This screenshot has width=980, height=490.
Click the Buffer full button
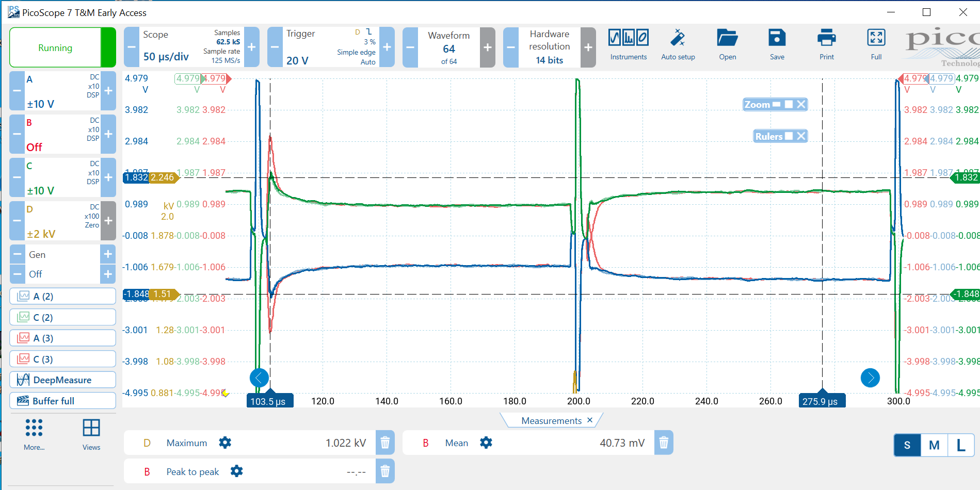pos(62,401)
